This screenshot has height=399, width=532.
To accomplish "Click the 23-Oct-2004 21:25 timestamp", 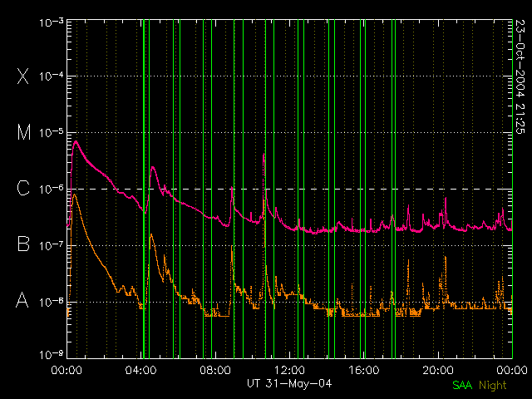I will click(x=520, y=76).
